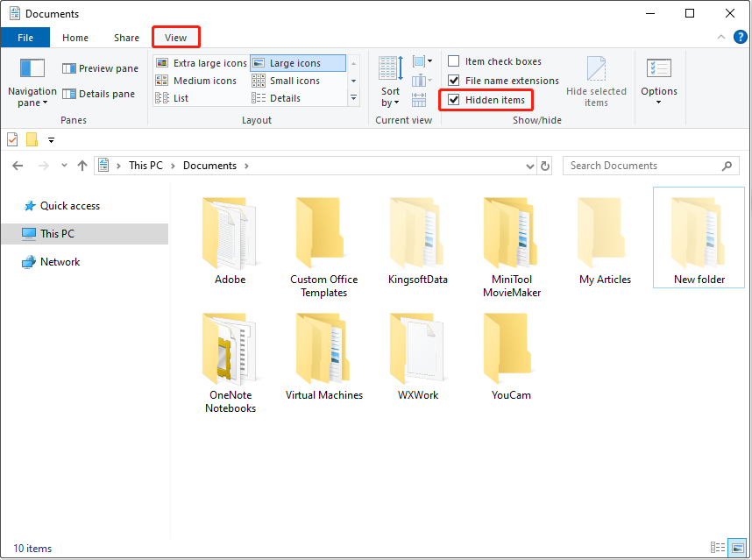
Task: Select the Size all columns to fit icon
Action: pos(419,99)
